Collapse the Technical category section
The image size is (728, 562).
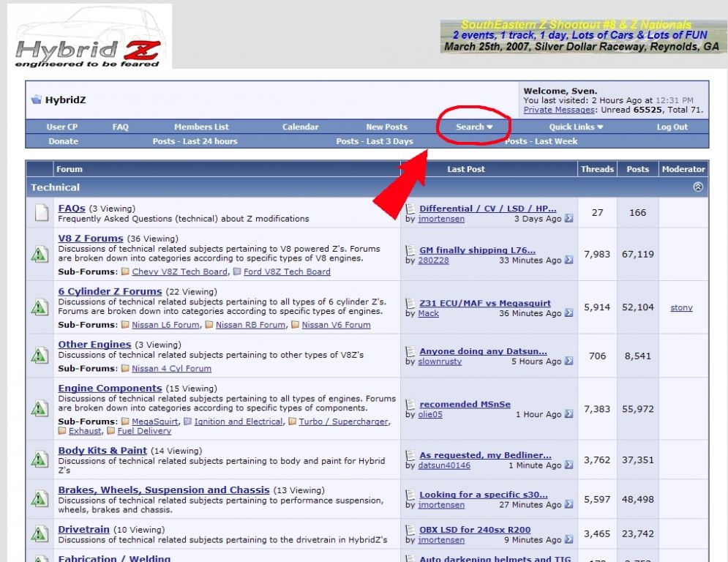click(x=698, y=187)
